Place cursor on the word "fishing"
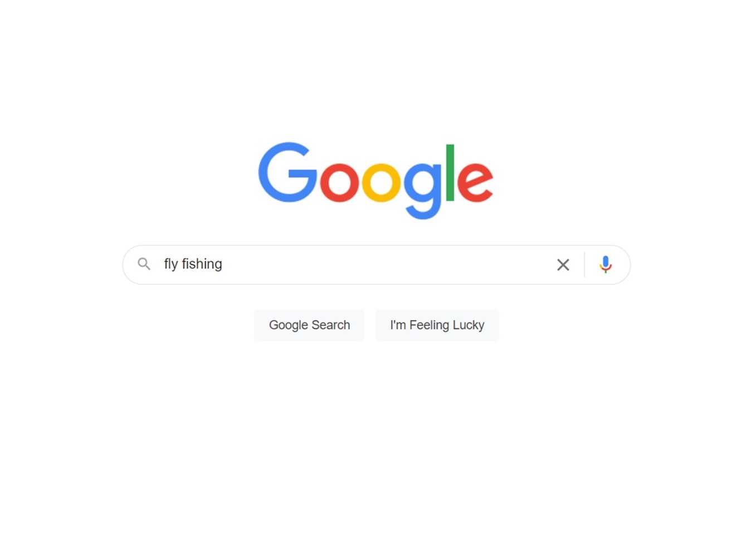This screenshot has height=553, width=756. click(202, 264)
